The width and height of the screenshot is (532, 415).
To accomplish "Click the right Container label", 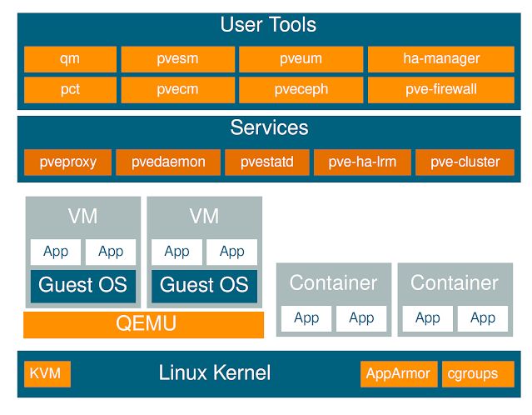I will click(455, 282).
